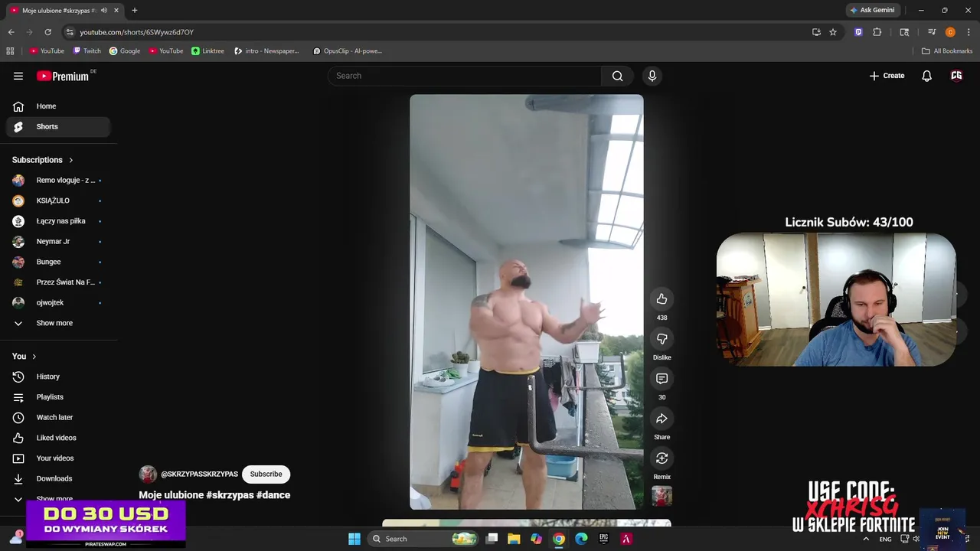Open Epic Games launcher on the taskbar
The height and width of the screenshot is (551, 980).
[x=603, y=539]
